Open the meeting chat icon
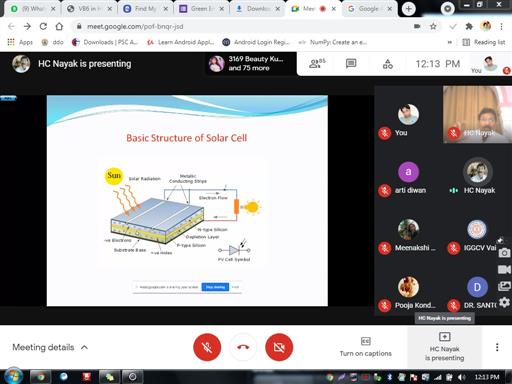Image resolution: width=512 pixels, height=384 pixels. (351, 63)
